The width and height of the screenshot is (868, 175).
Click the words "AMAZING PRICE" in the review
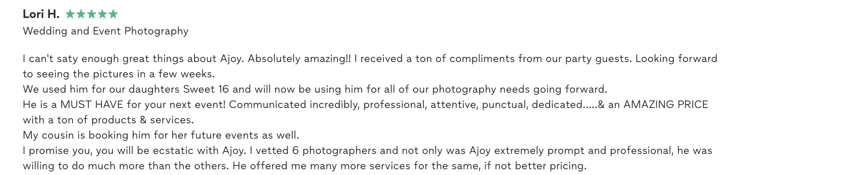click(665, 105)
